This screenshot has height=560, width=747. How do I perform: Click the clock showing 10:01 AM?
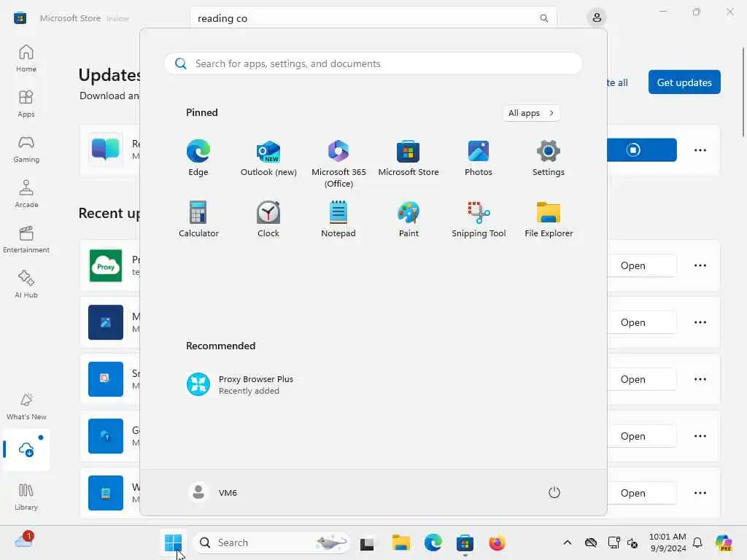667,542
